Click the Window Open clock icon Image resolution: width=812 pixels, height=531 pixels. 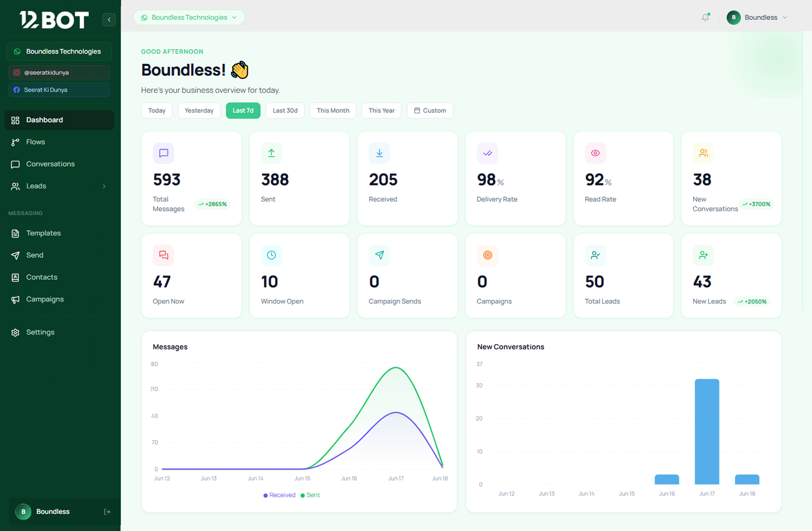coord(271,255)
